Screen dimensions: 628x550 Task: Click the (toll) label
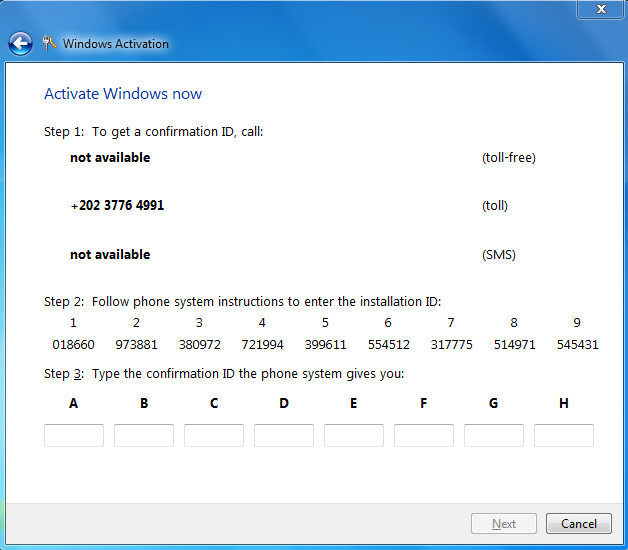(x=495, y=206)
